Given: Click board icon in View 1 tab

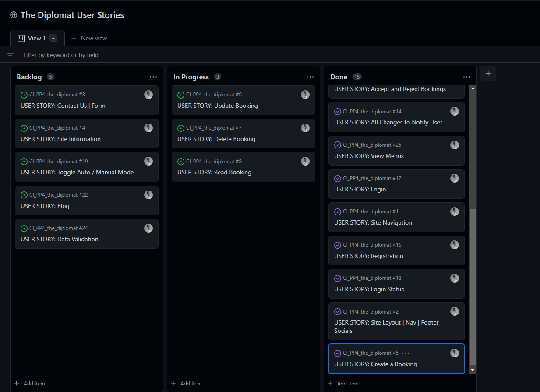Looking at the screenshot, I should (x=21, y=38).
